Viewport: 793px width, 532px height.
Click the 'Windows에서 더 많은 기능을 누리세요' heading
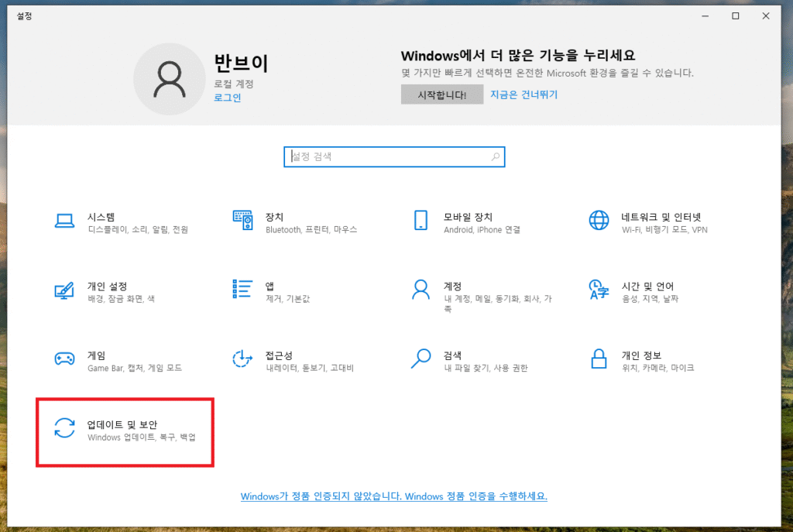pyautogui.click(x=518, y=55)
